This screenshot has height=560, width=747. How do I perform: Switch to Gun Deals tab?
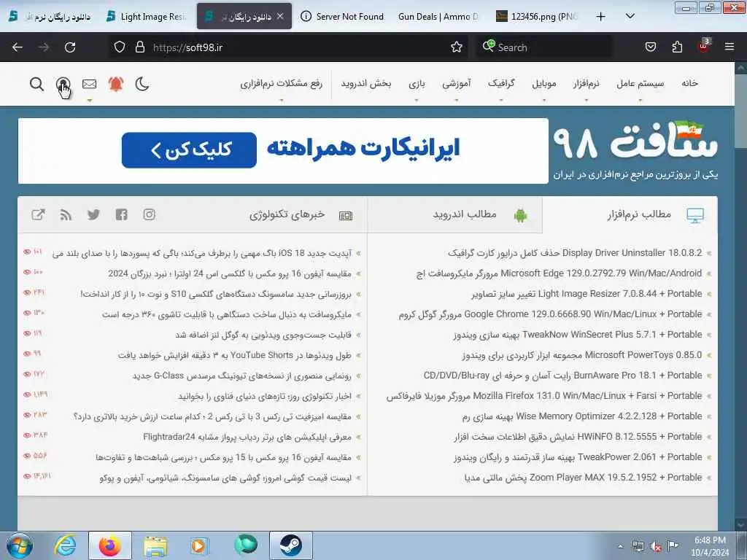438,17
